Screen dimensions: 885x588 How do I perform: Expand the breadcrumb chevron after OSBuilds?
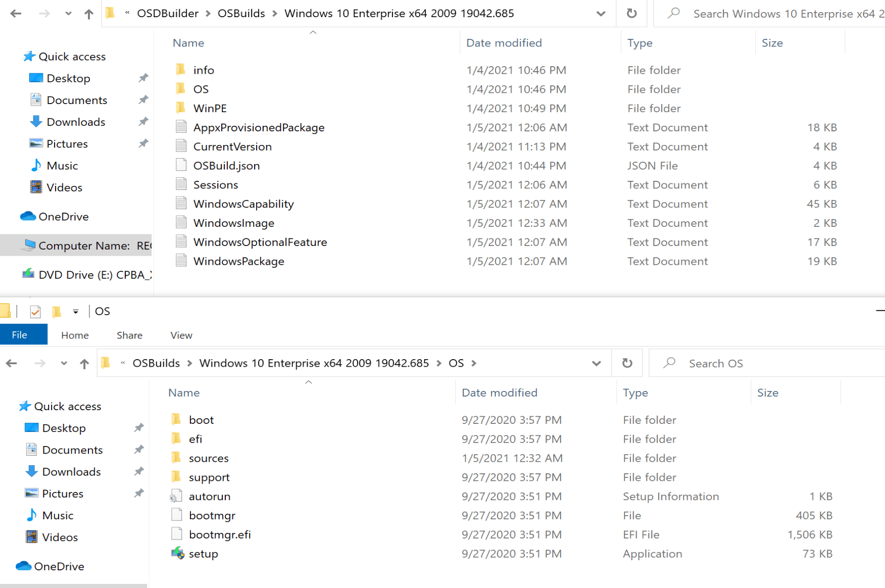click(189, 363)
